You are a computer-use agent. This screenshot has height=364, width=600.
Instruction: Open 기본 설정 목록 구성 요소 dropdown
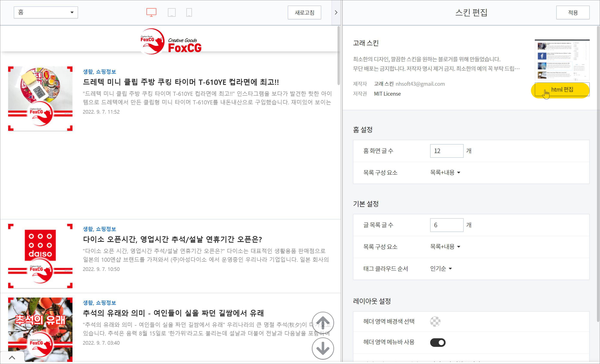click(445, 247)
